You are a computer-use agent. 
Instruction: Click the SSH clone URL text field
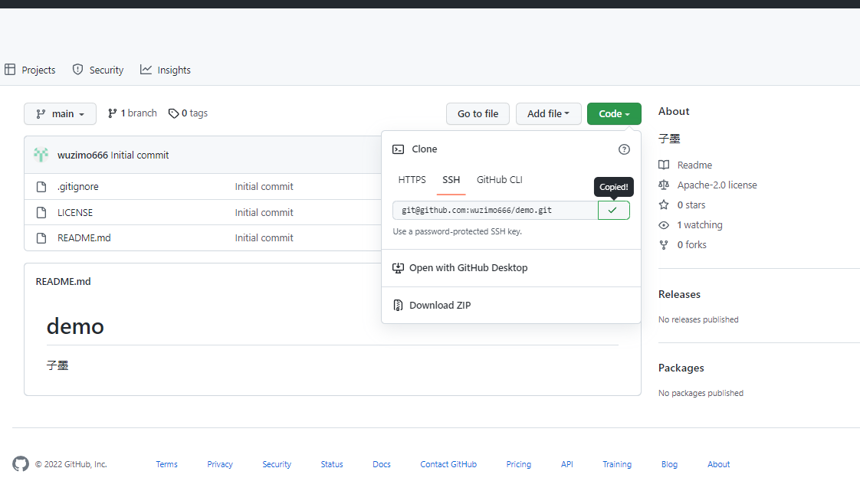tap(494, 210)
